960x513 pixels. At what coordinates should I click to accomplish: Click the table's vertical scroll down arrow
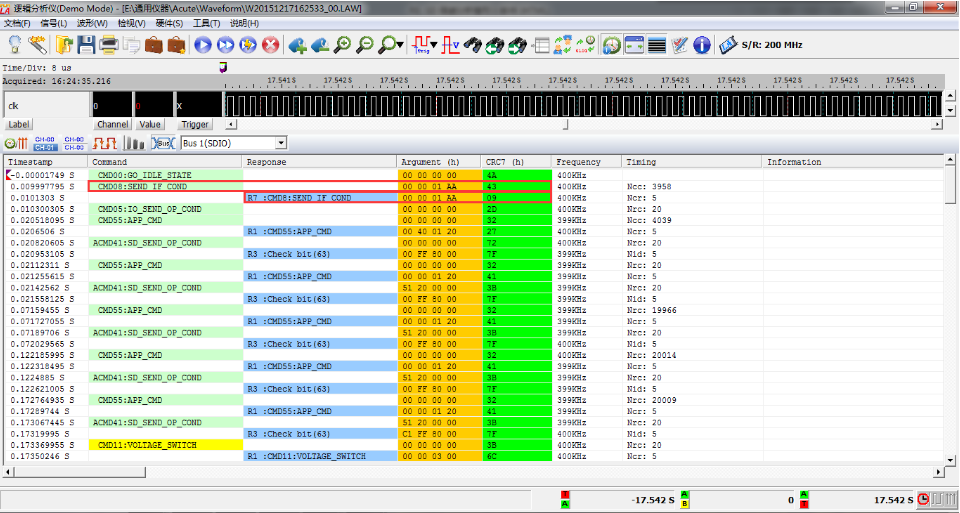pos(950,460)
